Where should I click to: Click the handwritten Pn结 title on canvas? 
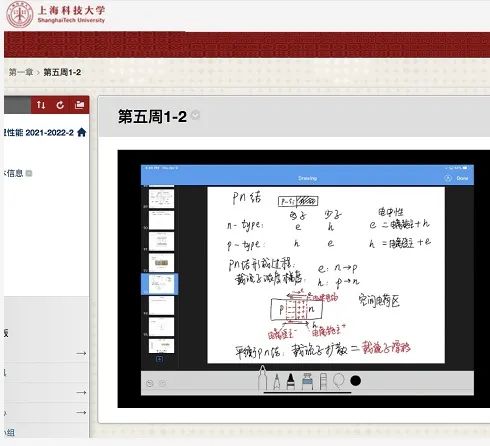[247, 198]
